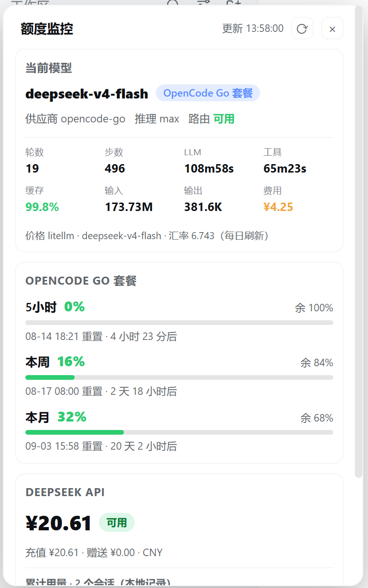The width and height of the screenshot is (368, 588).
Task: Click the OpenCode Go 套餐 badge
Action: (208, 93)
